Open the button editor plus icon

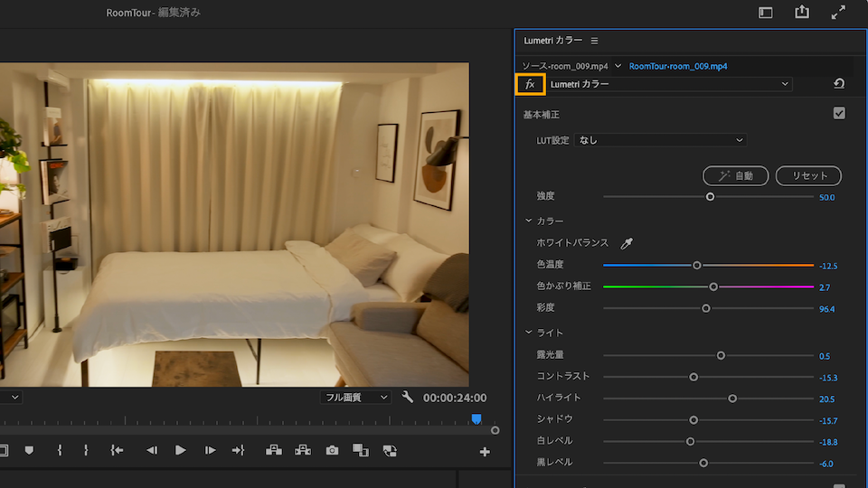[x=485, y=451]
